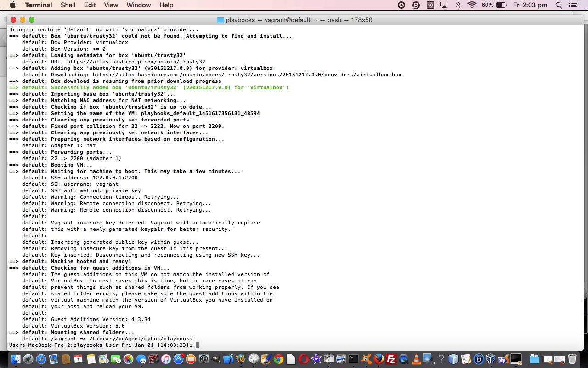Open the php icon in Dock

pyautogui.click(x=503, y=359)
